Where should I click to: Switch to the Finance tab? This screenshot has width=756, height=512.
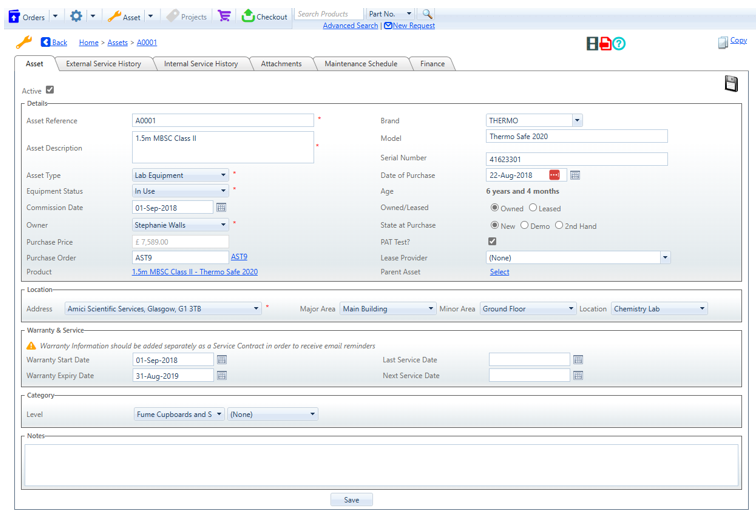click(432, 64)
